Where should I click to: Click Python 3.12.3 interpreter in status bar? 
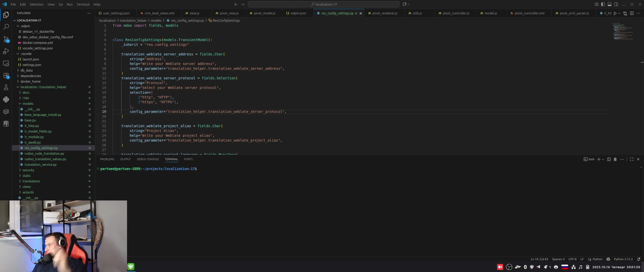click(623, 259)
